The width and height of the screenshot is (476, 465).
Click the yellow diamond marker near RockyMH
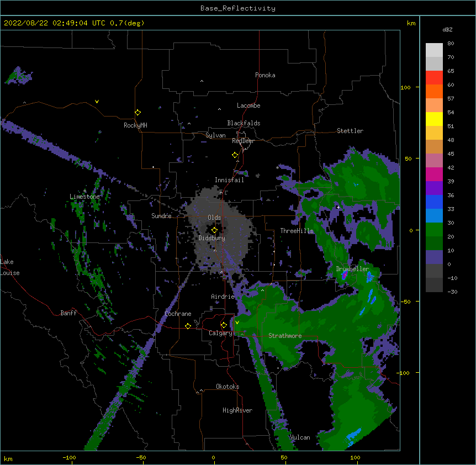click(x=138, y=113)
